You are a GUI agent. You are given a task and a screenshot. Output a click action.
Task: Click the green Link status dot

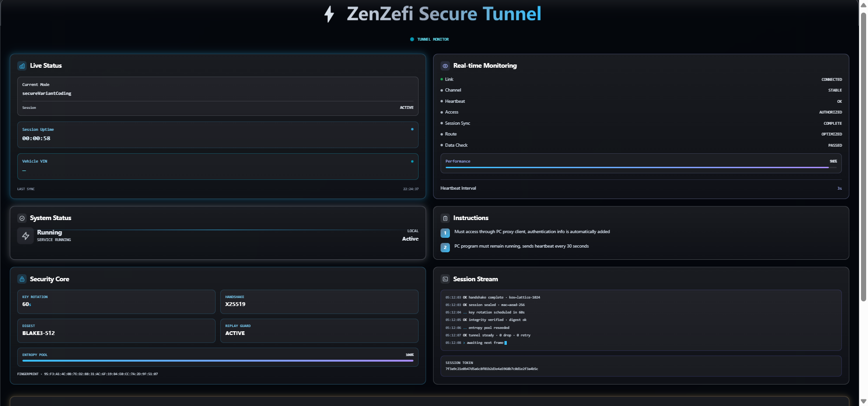click(441, 79)
